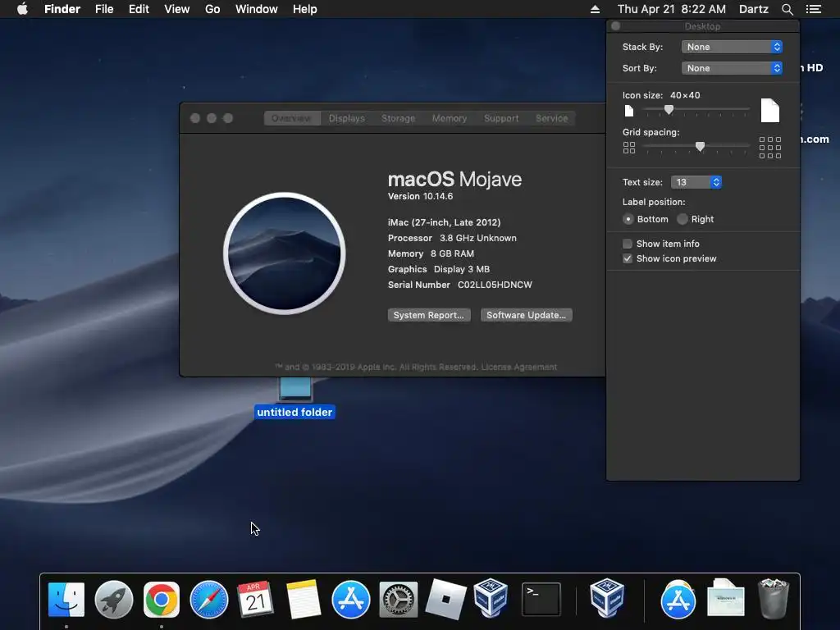Open VirtualBox icon next to Roblox
Screen dimensions: 840x630
[x=491, y=598]
